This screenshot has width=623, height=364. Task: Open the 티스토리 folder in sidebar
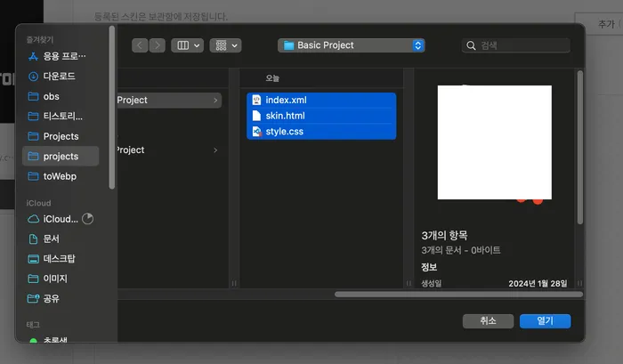coord(61,116)
